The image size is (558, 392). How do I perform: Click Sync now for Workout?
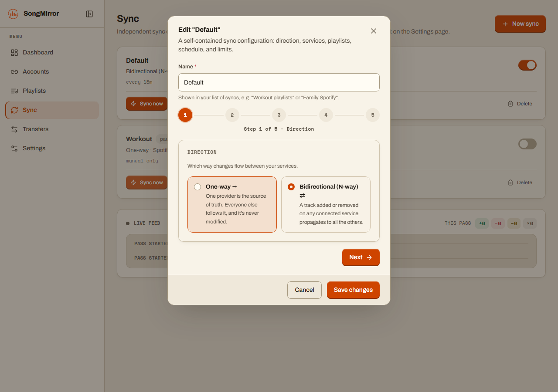(147, 182)
